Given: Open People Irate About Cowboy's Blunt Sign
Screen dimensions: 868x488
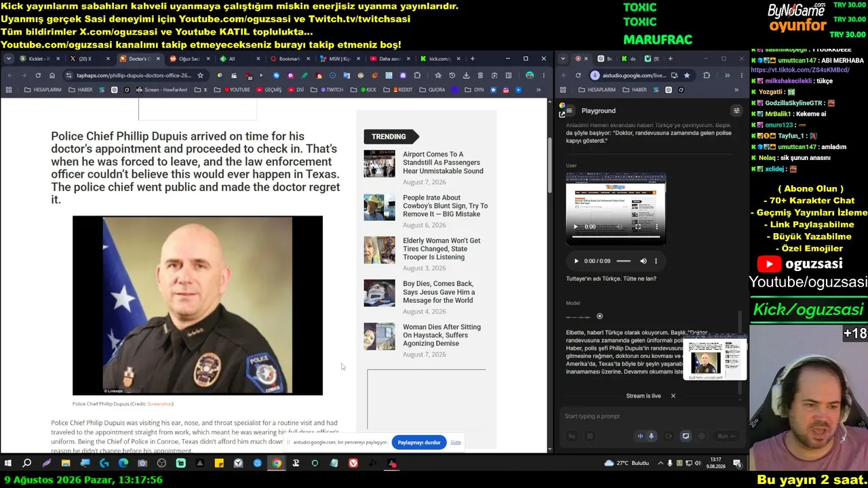Looking at the screenshot, I should coord(445,206).
